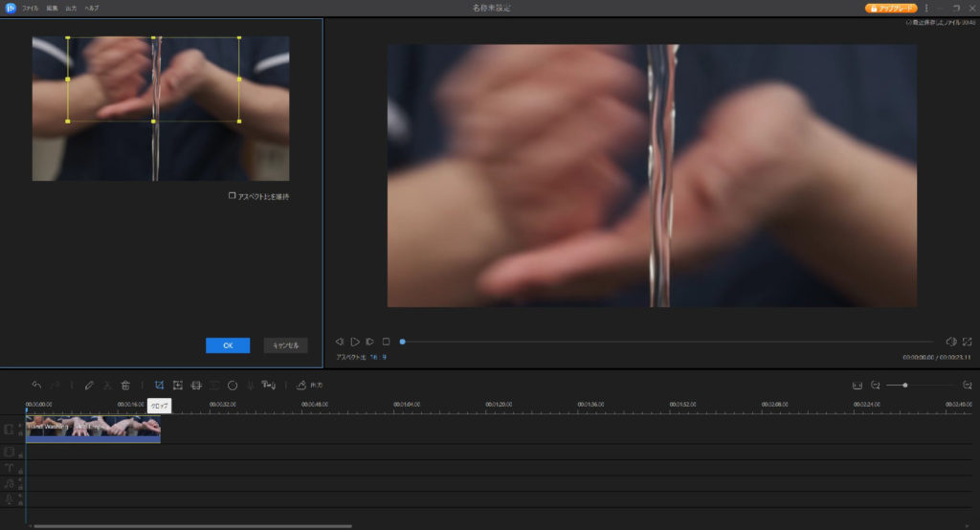Click the volume speaker icon under preview
The width and height of the screenshot is (980, 530).
[951, 342]
